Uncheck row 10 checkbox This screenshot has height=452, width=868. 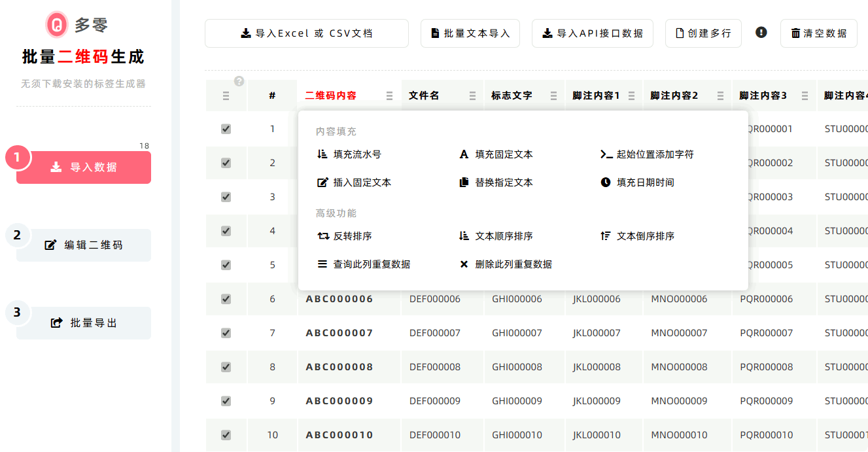tap(226, 435)
